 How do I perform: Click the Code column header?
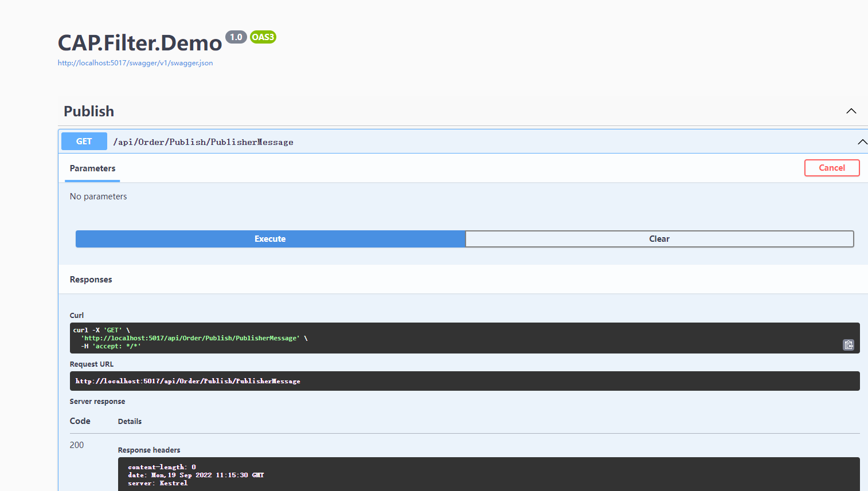click(x=80, y=421)
